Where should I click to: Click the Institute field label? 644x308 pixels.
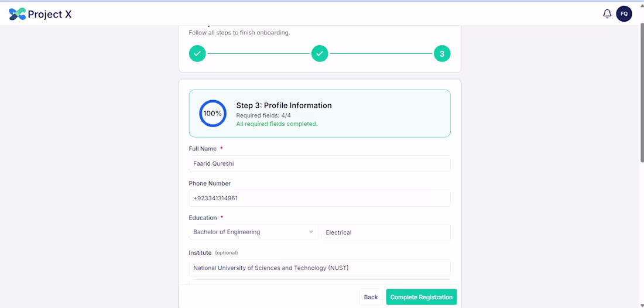(x=200, y=253)
